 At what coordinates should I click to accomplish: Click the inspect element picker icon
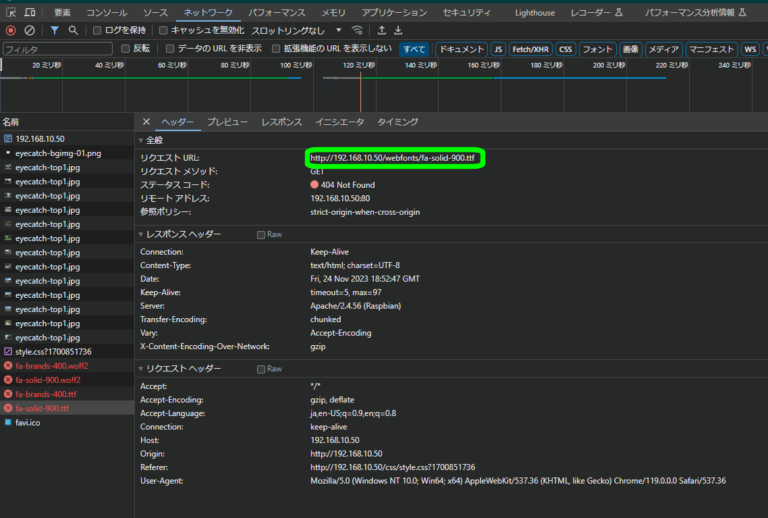point(9,12)
